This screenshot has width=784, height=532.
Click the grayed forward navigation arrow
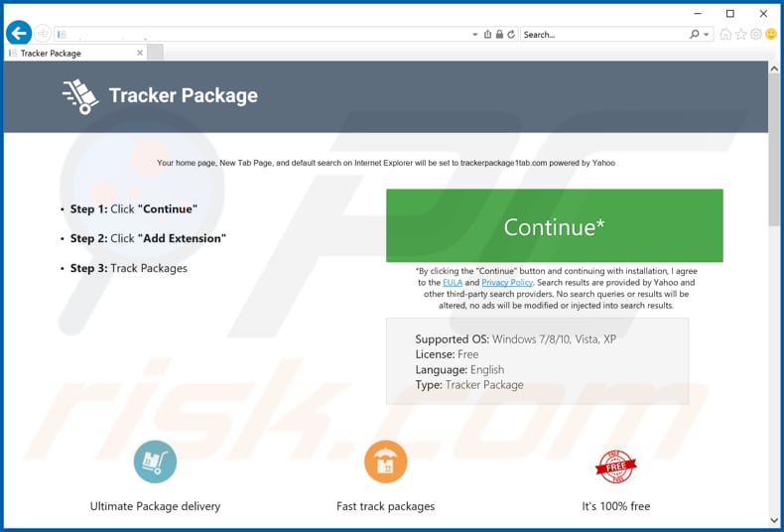tap(43, 34)
